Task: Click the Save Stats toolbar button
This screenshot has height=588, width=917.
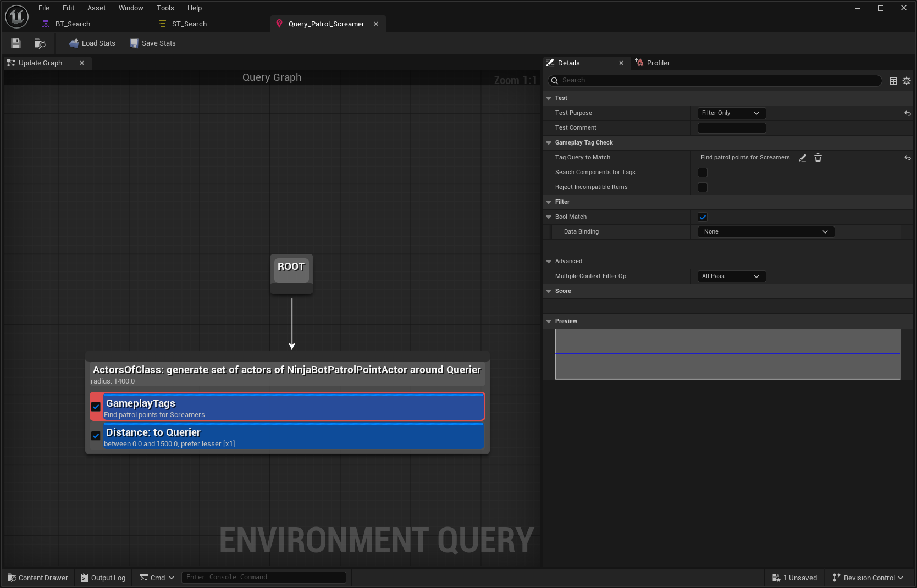Action: tap(153, 43)
